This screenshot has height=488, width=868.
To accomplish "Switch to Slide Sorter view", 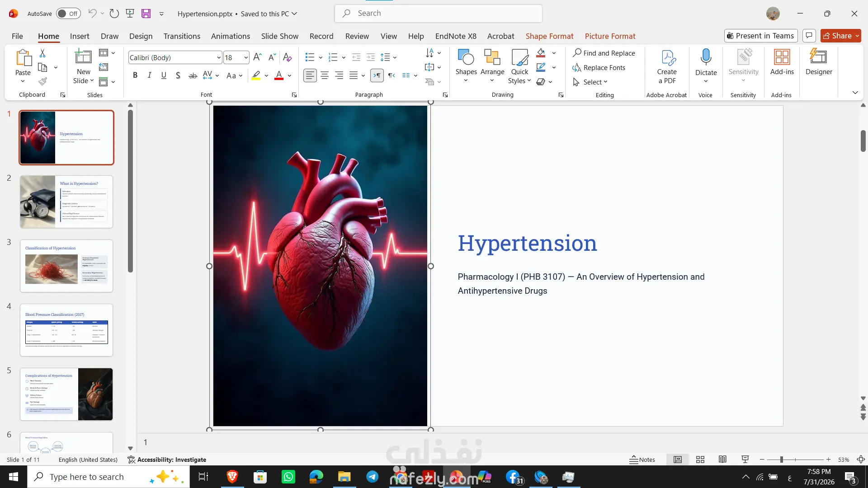I will (700, 460).
